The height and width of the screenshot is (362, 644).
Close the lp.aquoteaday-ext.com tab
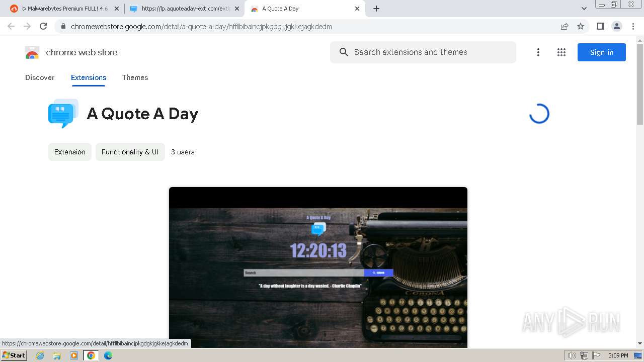(x=237, y=9)
